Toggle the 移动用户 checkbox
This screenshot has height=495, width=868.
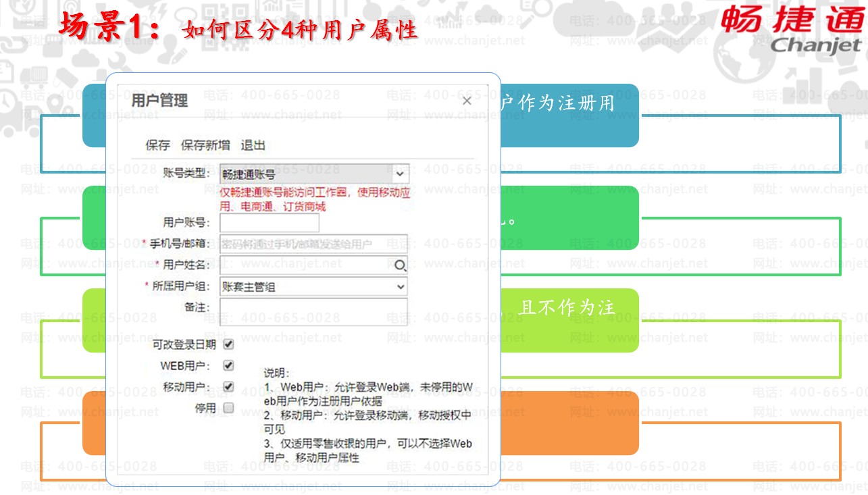point(228,387)
